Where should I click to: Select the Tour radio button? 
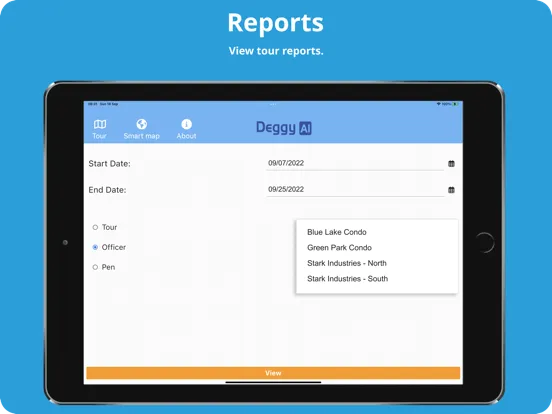click(95, 227)
